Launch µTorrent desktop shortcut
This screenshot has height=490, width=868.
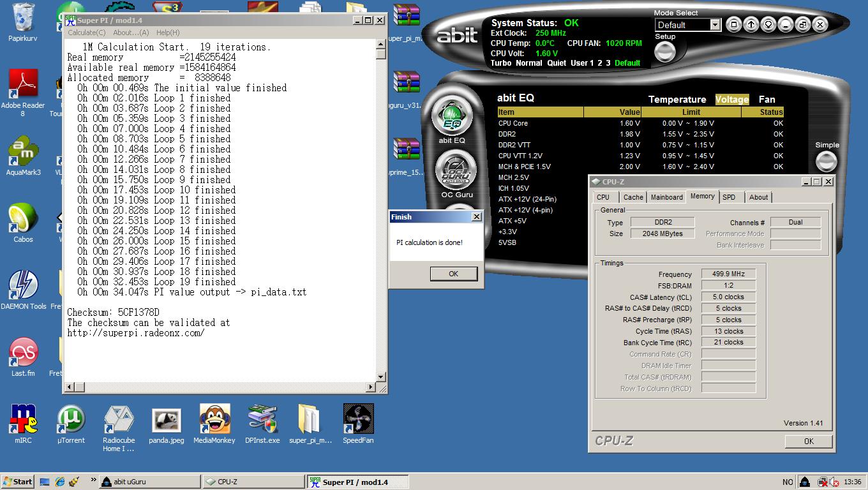click(71, 424)
